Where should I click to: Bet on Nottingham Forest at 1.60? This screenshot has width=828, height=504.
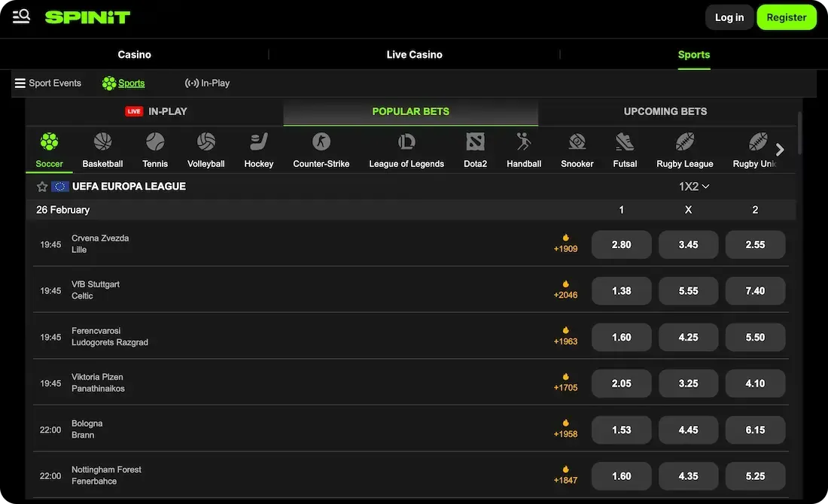(x=622, y=476)
